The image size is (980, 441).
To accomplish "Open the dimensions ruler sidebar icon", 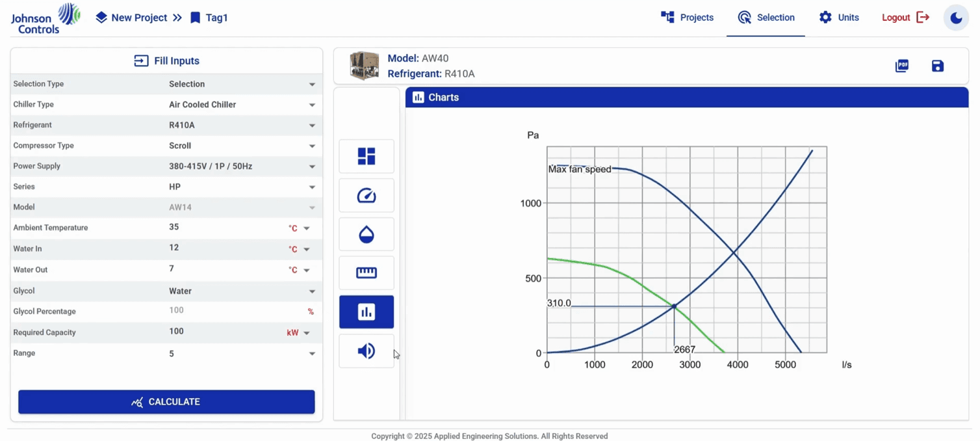I will point(367,273).
